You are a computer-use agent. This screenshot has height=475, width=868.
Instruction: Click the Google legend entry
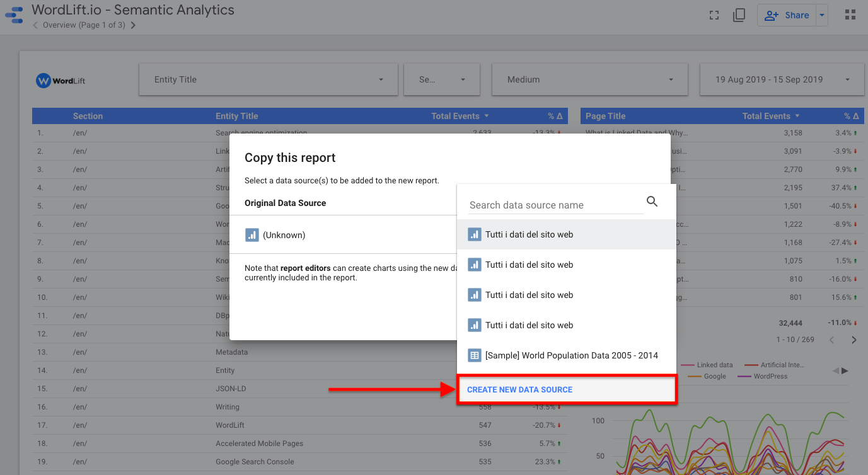tap(707, 376)
